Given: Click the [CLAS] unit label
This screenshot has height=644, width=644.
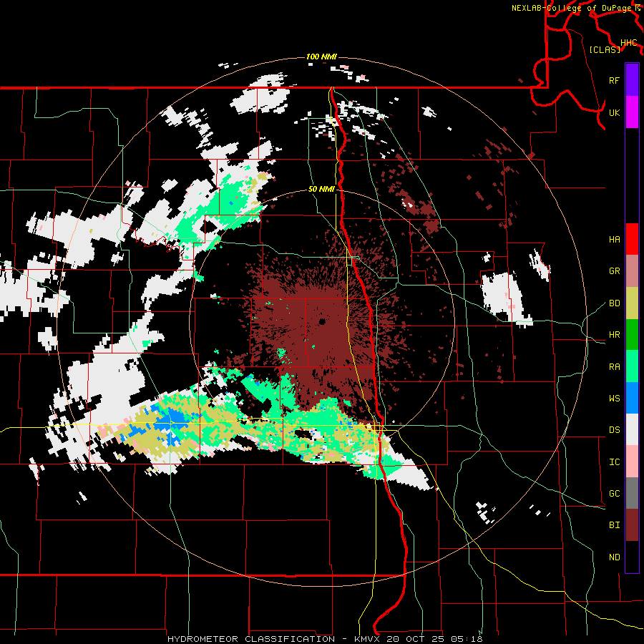Looking at the screenshot, I should pyautogui.click(x=605, y=49).
